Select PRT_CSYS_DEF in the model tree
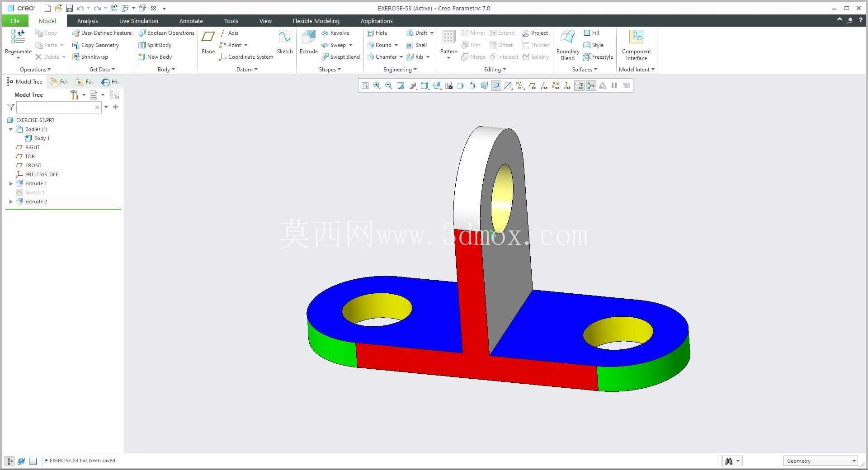 37,174
